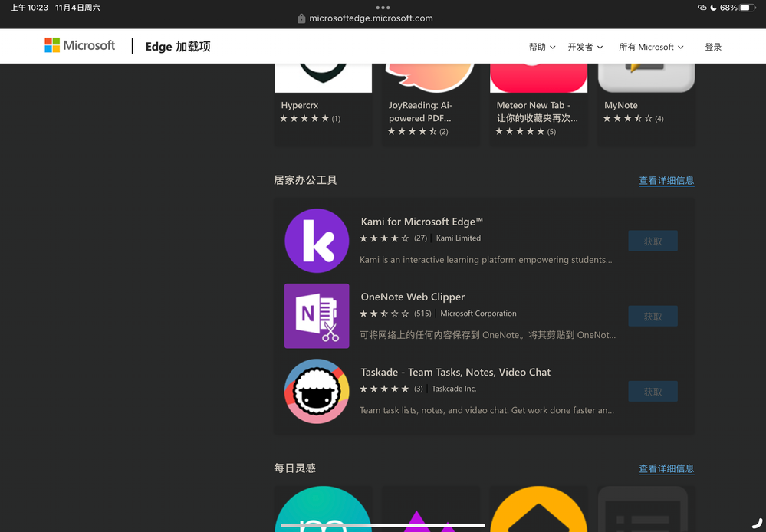Open the Kami for Microsoft Edge title
The image size is (766, 532).
tap(422, 222)
